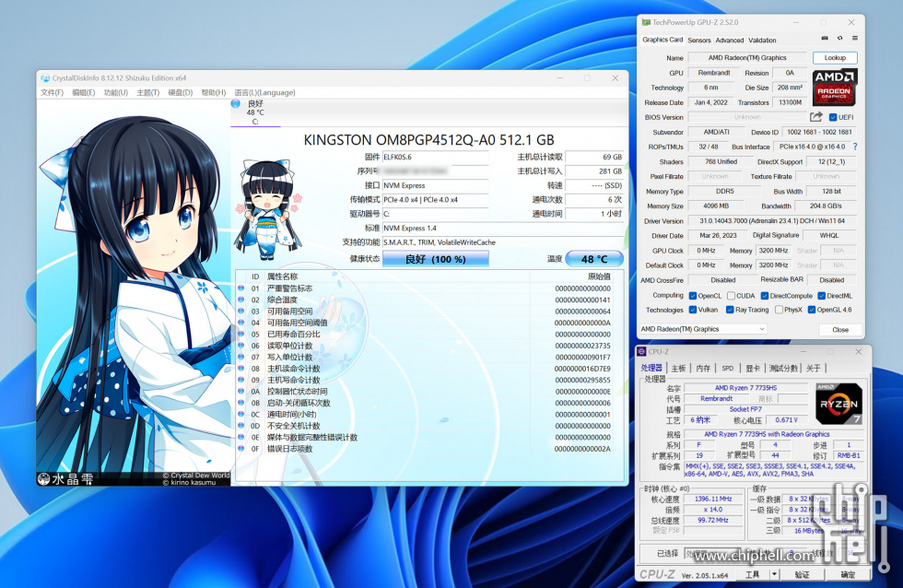Image resolution: width=903 pixels, height=588 pixels.
Task: Click the 验证 button in CPU-Z
Action: coord(803,574)
